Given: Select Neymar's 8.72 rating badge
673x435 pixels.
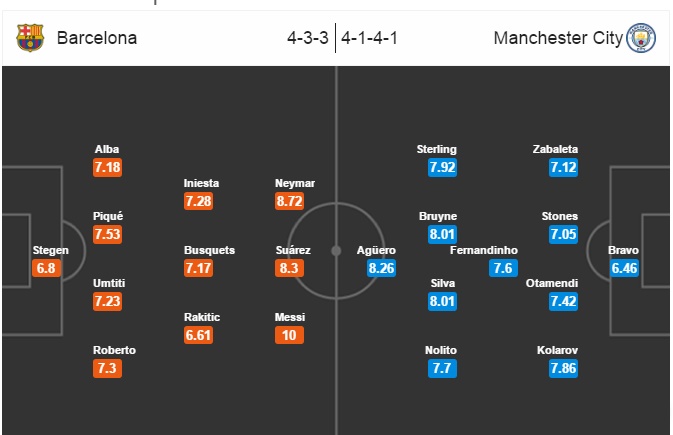Looking at the screenshot, I should click(x=289, y=201).
